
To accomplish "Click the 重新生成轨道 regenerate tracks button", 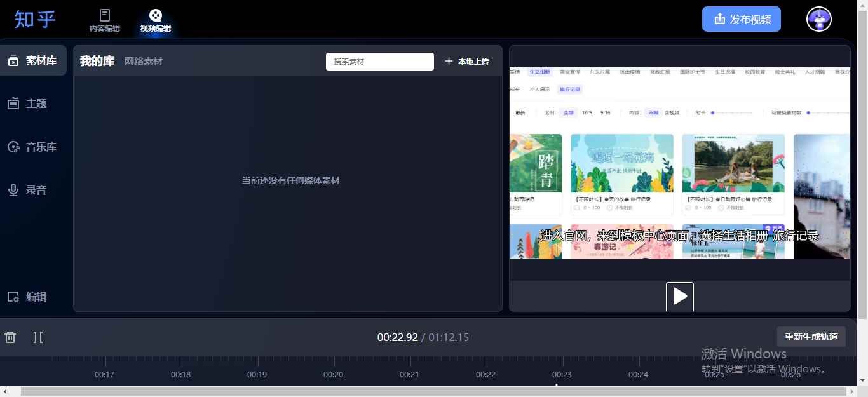I will tap(811, 337).
